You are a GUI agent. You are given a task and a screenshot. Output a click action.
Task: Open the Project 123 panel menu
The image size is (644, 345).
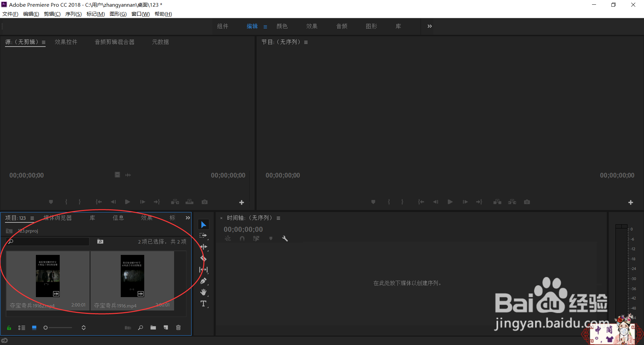coord(32,218)
